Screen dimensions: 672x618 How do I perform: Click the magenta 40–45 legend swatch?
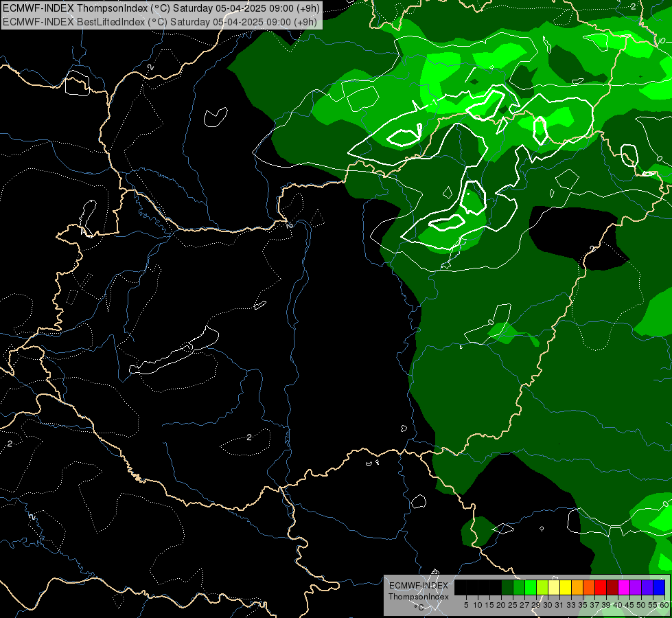(x=624, y=587)
